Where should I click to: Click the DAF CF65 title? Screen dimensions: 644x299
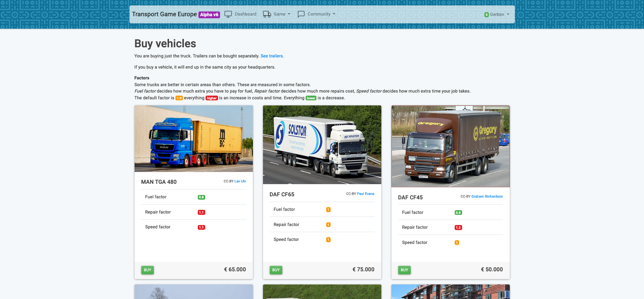(282, 194)
